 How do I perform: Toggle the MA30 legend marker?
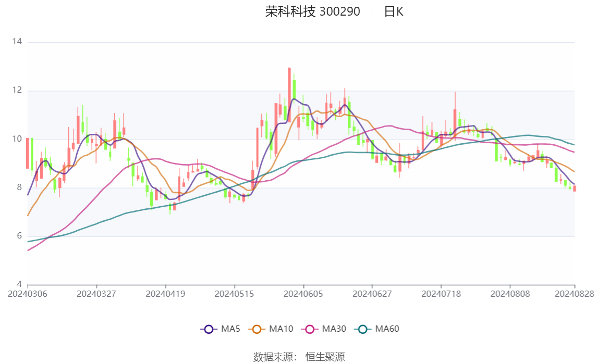tap(310, 329)
